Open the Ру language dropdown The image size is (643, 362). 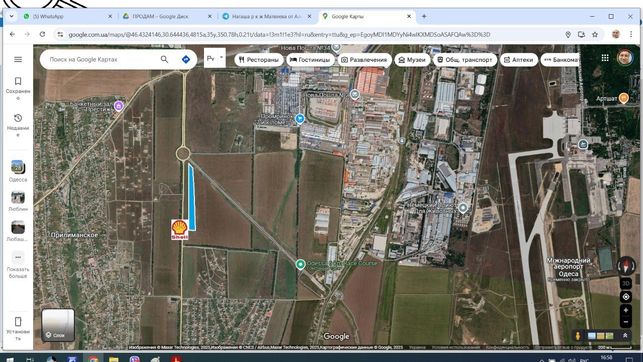pos(214,59)
